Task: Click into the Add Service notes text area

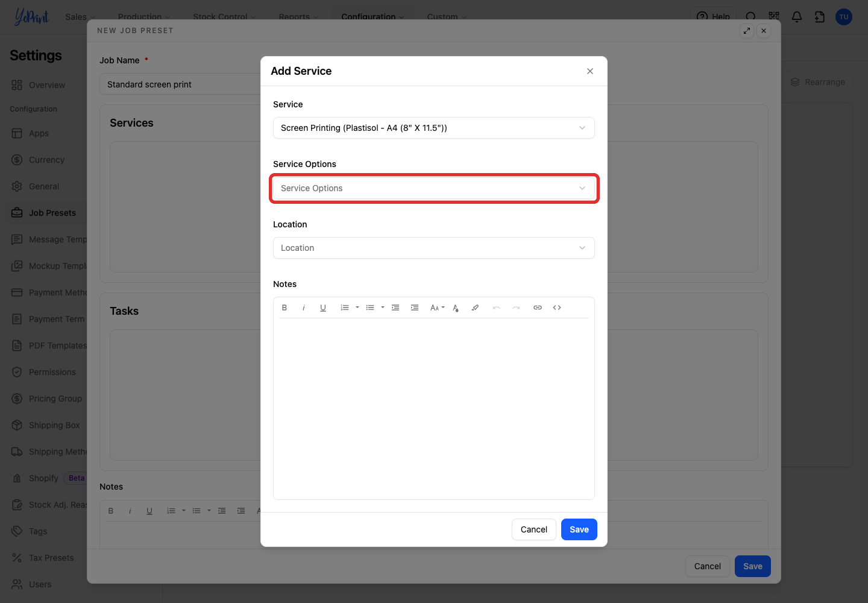Action: coord(434,408)
